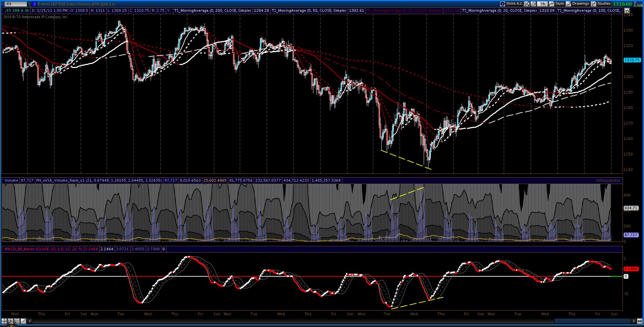Viewport: 644px width, 327px height.
Task: Click the 1284.28 moving average value
Action: coord(262,10)
